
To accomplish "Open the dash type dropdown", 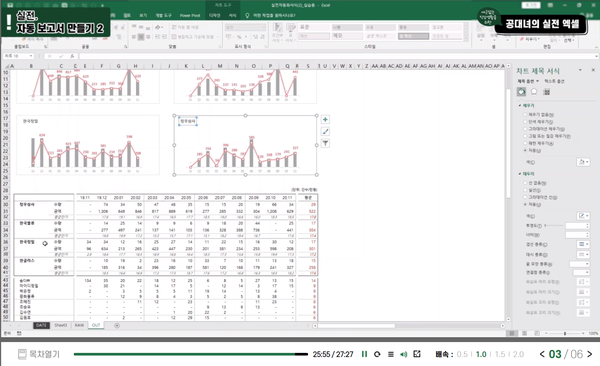I will click(583, 255).
